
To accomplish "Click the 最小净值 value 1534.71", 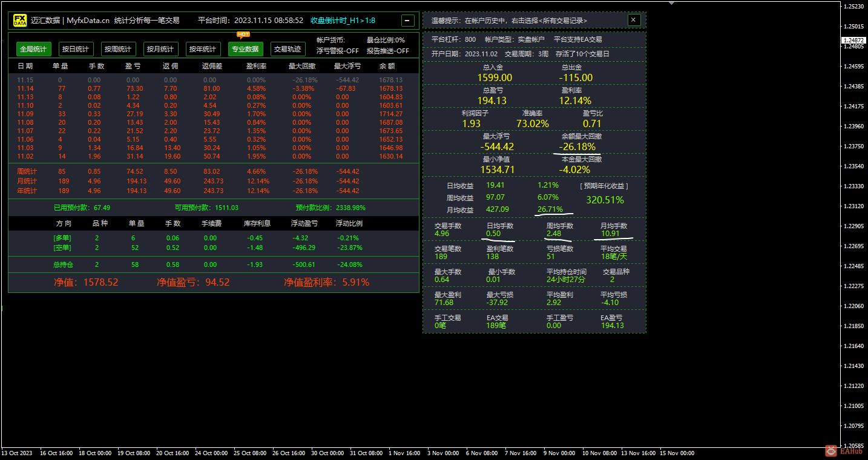I will (498, 169).
